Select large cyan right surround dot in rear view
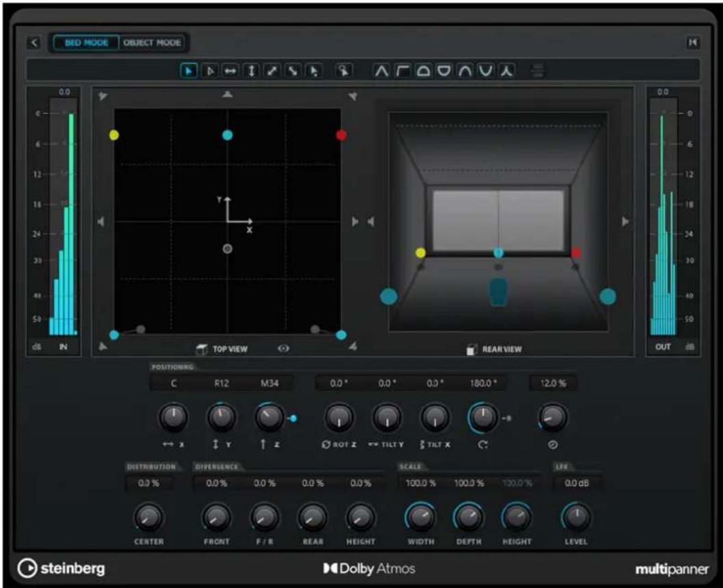This screenshot has height=588, width=723. [x=607, y=296]
